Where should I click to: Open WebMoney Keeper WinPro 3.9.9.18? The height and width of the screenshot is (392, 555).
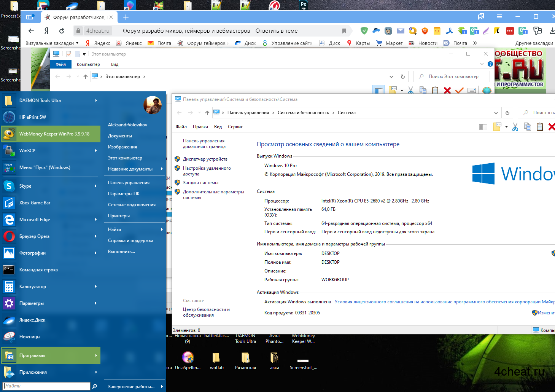(51, 134)
